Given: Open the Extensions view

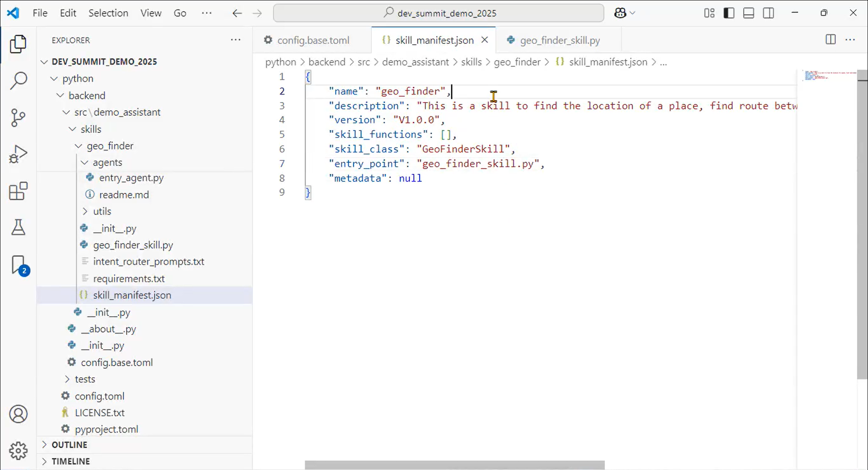Looking at the screenshot, I should tap(18, 191).
